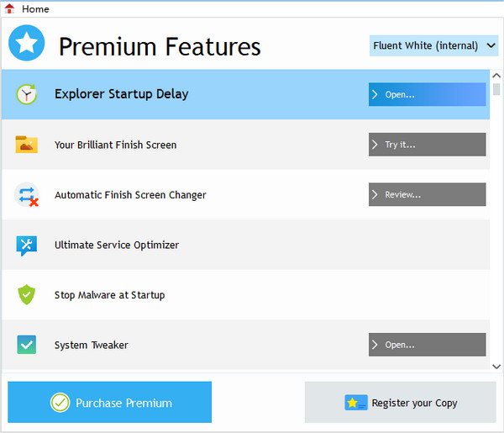504x433 pixels.
Task: Click the Premium Features star icon
Action: pos(26,44)
